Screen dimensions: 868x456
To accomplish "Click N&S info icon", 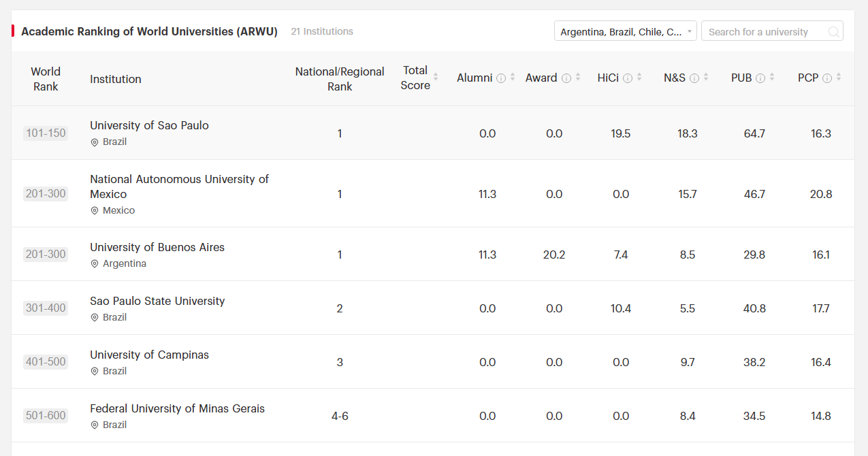I will click(x=694, y=78).
